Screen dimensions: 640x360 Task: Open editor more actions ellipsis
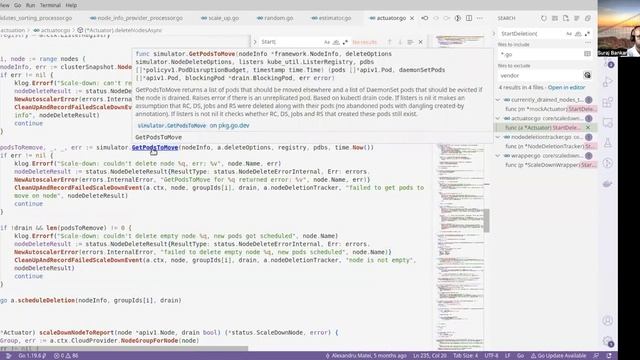[480, 18]
